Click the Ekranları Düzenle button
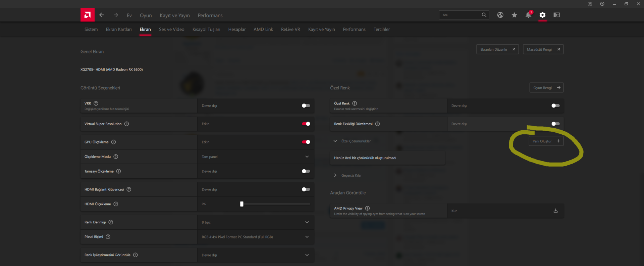 pos(497,49)
